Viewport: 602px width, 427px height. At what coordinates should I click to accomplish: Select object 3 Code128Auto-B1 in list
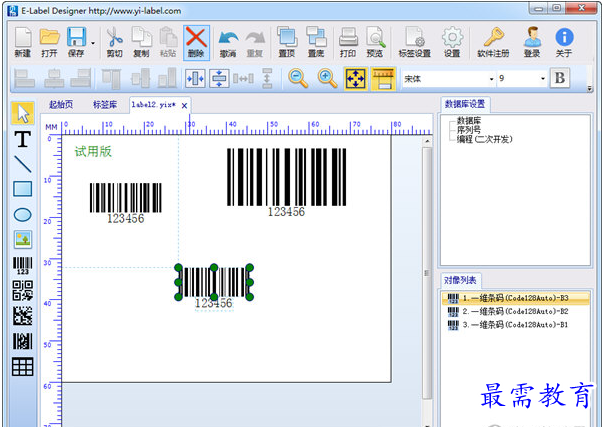(x=515, y=325)
